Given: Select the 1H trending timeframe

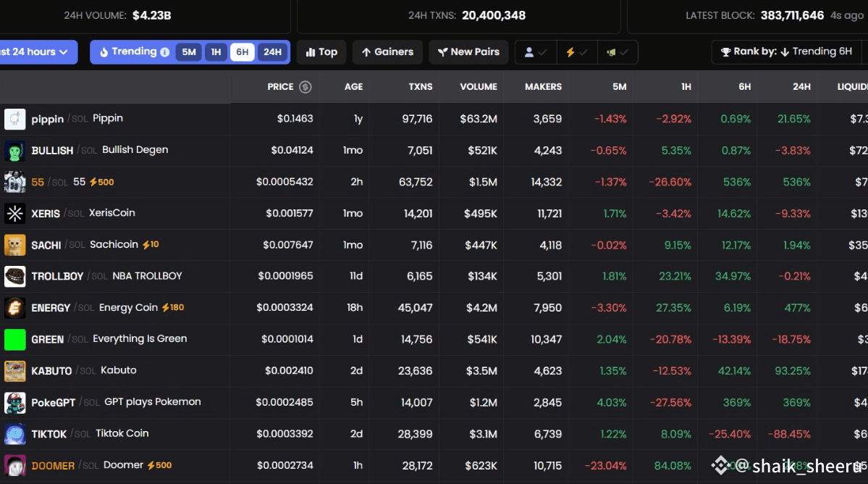Looking at the screenshot, I should (216, 52).
